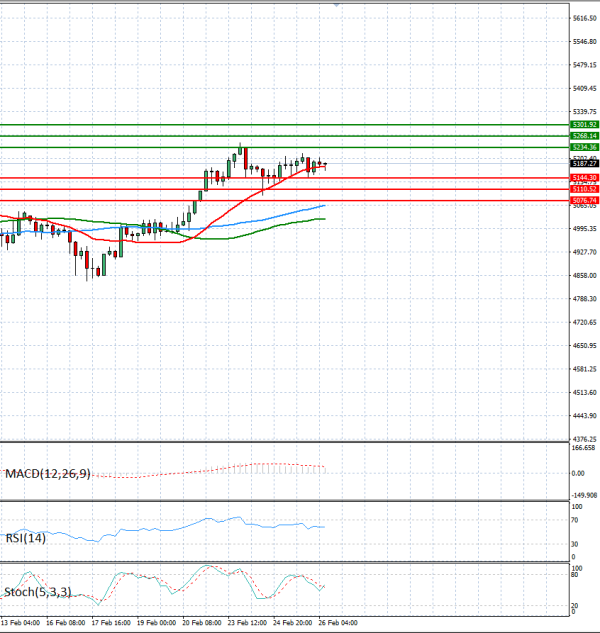Screen dimensions: 600x633
Task: Click the 13 Feb 04:00 time axis label
Action: tap(22, 621)
